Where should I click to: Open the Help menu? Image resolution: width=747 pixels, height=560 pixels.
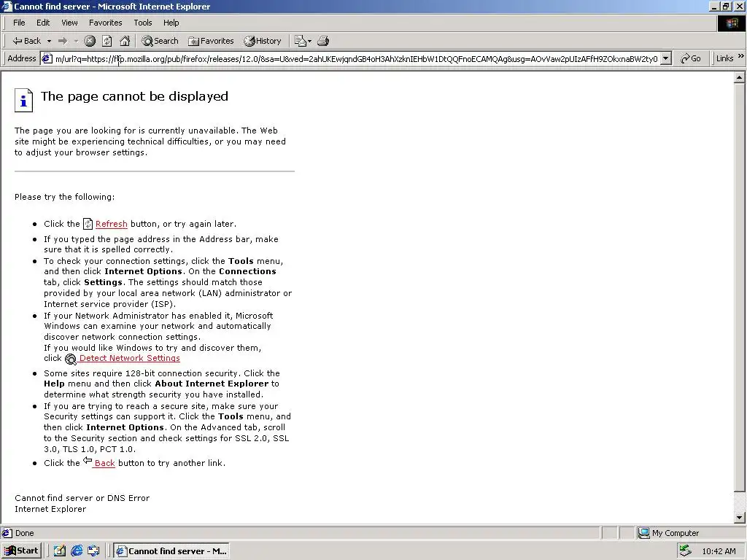[171, 23]
